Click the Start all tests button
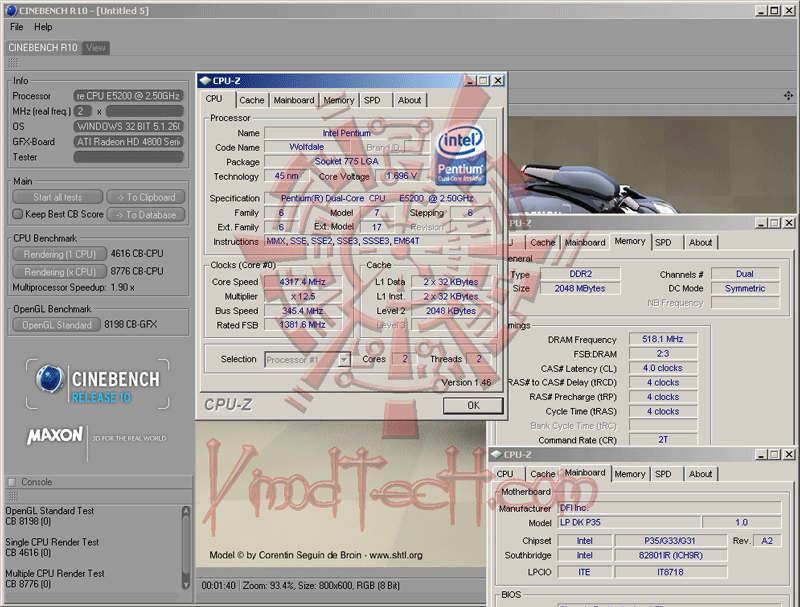The image size is (800, 607). tap(58, 197)
